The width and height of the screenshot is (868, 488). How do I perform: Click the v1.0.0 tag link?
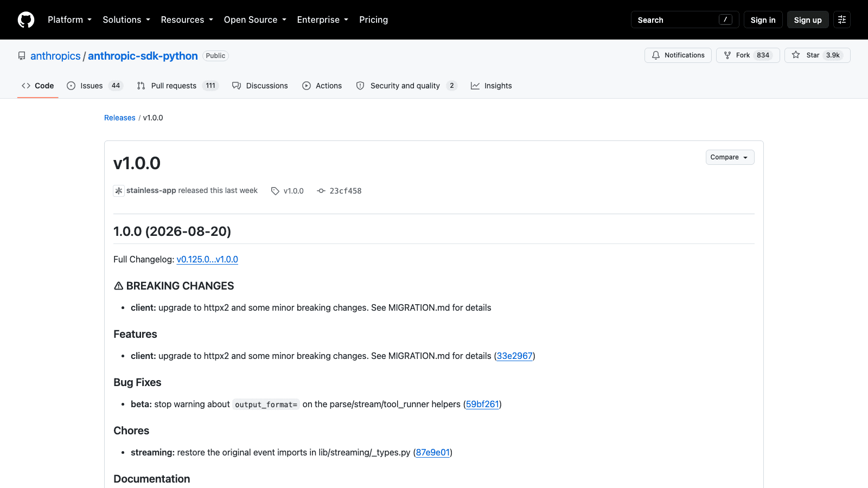[x=288, y=191]
